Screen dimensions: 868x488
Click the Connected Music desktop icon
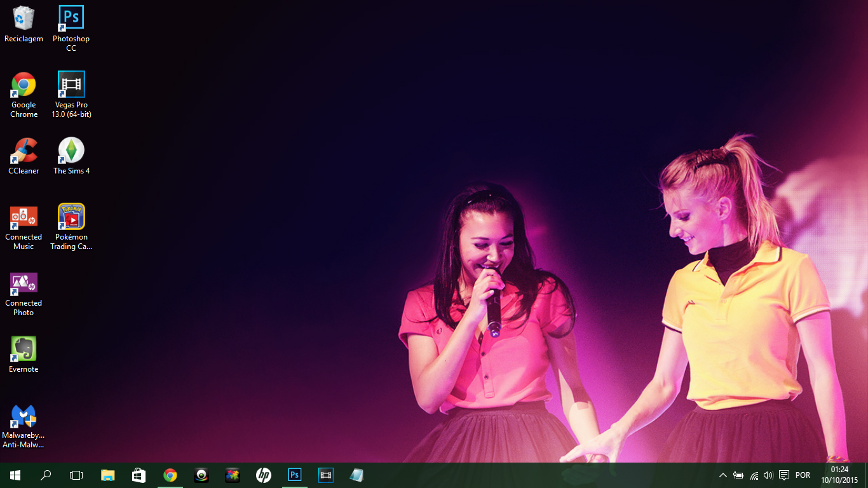[x=24, y=217]
